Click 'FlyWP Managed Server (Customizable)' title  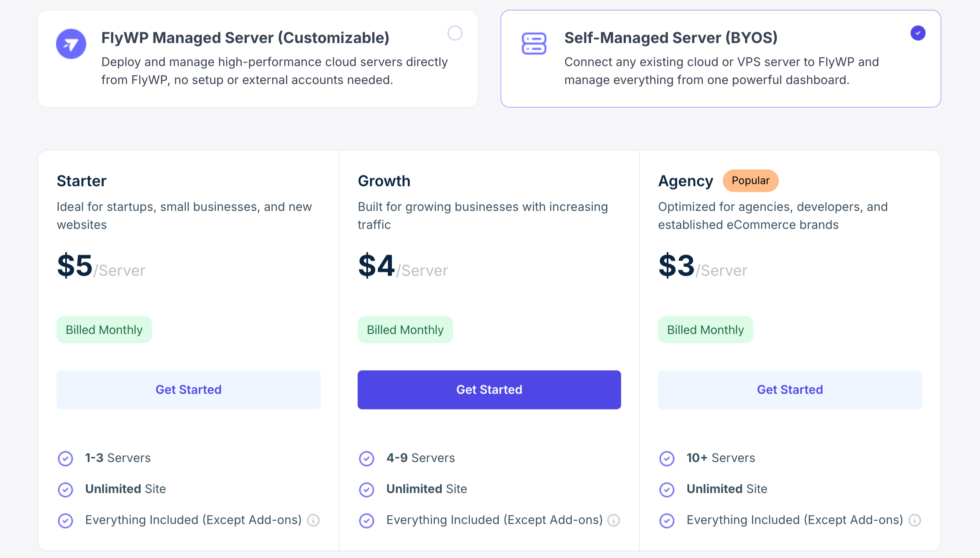tap(246, 38)
